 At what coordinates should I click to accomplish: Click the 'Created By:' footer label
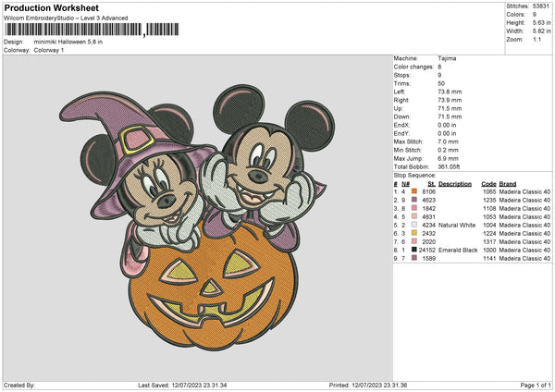point(19,386)
